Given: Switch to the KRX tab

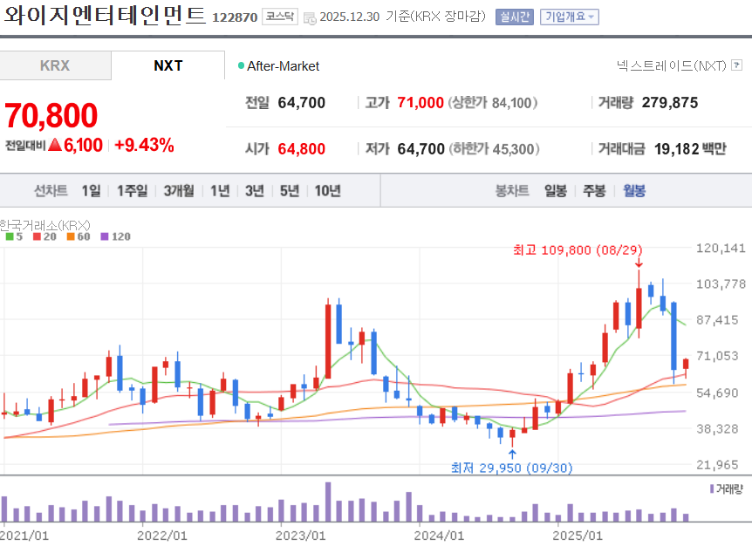Looking at the screenshot, I should 55,65.
